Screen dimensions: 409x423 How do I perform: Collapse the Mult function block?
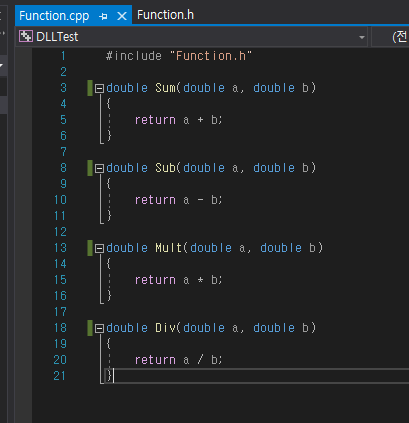pos(99,248)
